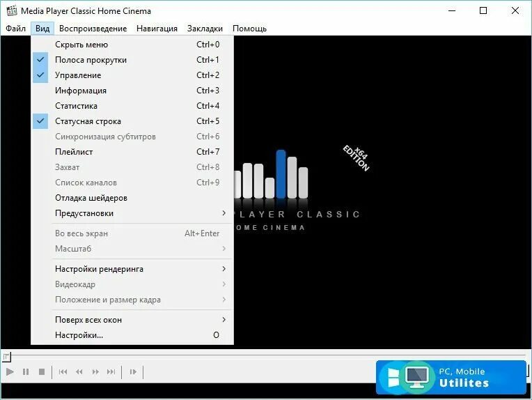Viewport: 532px width, 400px height.
Task: Click the window title text
Action: (x=86, y=11)
